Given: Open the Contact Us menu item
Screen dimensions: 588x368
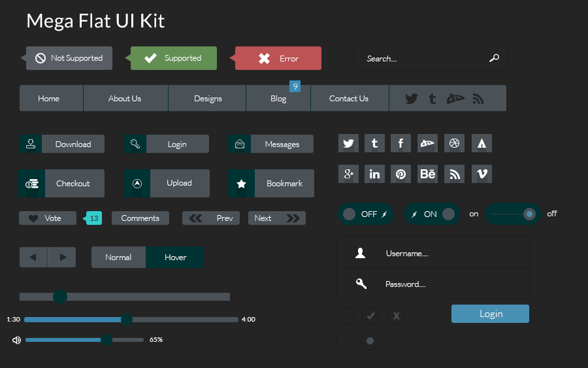Looking at the screenshot, I should (x=350, y=98).
